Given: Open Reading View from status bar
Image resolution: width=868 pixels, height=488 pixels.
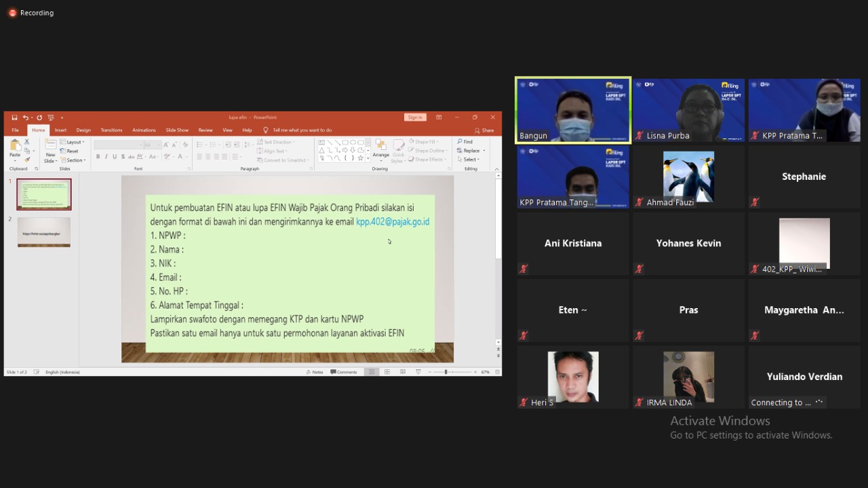Looking at the screenshot, I should point(403,372).
